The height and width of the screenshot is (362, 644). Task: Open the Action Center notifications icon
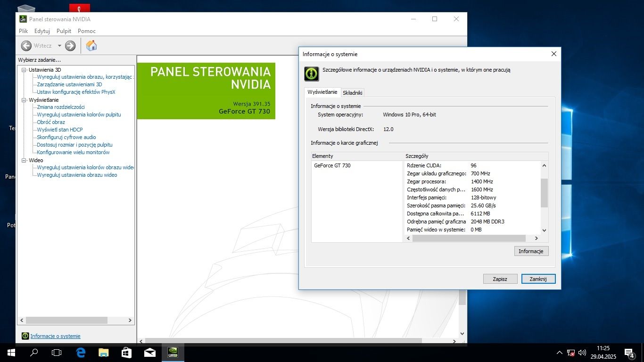click(629, 353)
